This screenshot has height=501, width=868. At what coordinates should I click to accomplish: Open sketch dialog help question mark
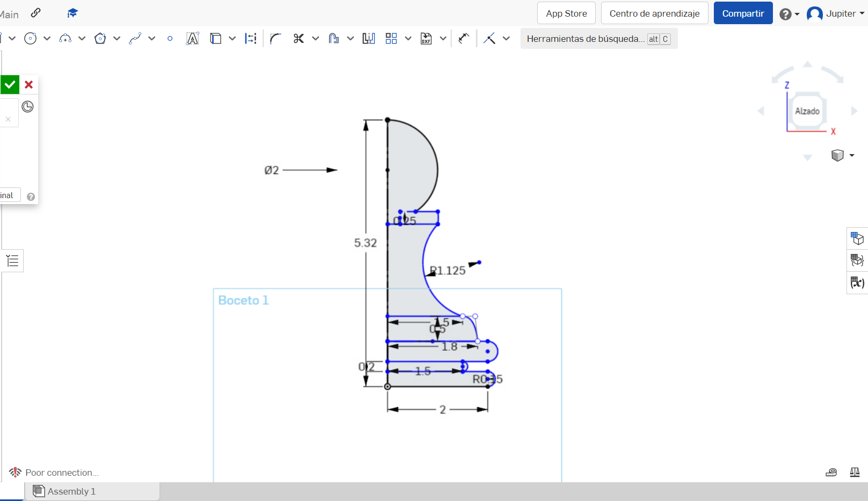tap(31, 197)
